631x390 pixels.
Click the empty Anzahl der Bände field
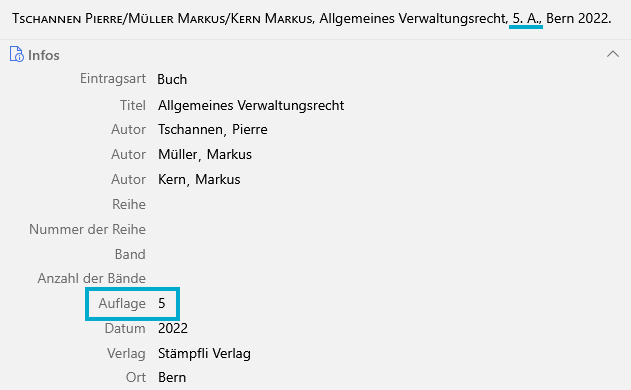coord(386,279)
